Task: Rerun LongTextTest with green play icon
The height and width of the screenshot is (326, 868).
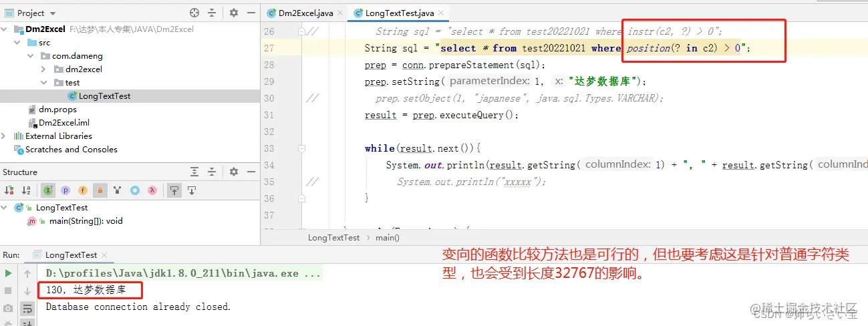Action: click(9, 273)
